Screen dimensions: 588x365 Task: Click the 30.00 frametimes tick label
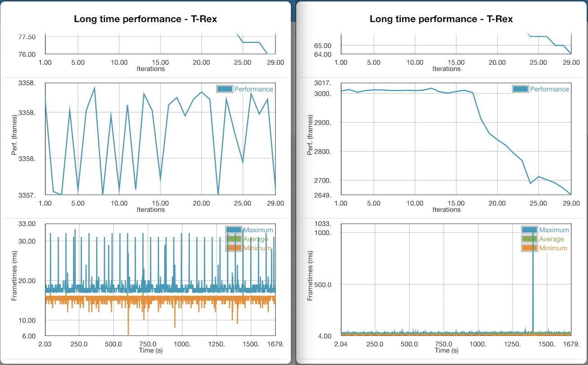pyautogui.click(x=27, y=241)
